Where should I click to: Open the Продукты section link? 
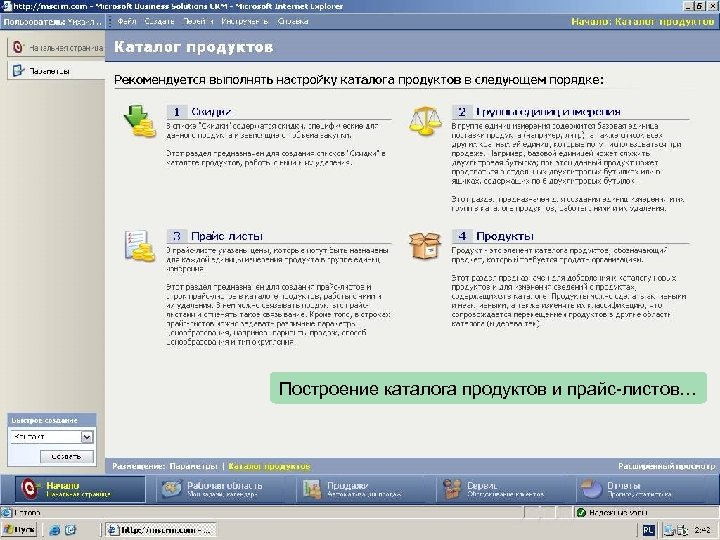[x=505, y=236]
